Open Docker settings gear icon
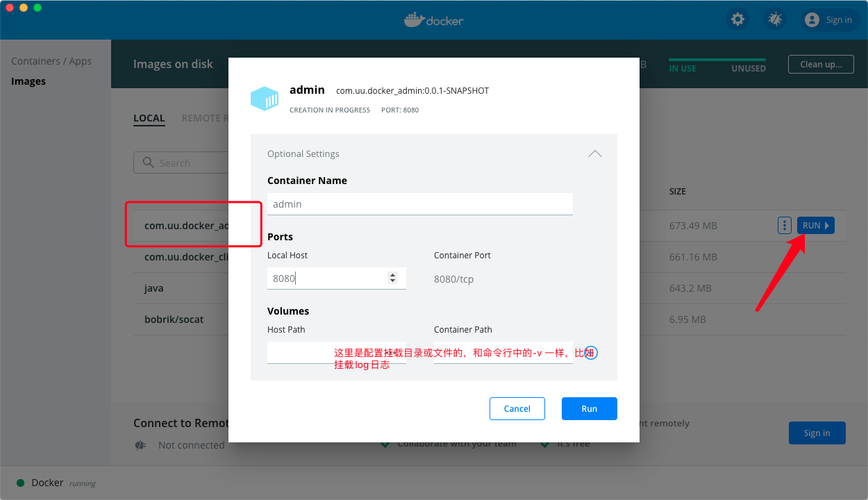 [x=737, y=19]
